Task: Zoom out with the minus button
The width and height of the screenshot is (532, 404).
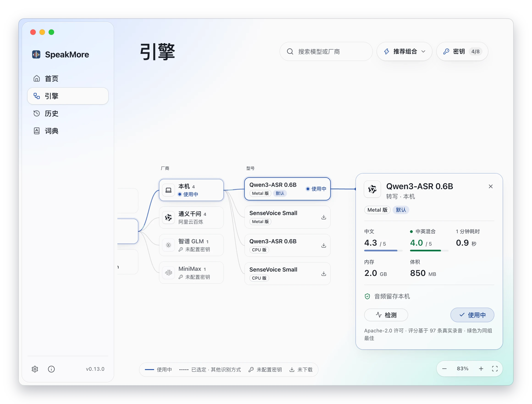Action: click(444, 368)
